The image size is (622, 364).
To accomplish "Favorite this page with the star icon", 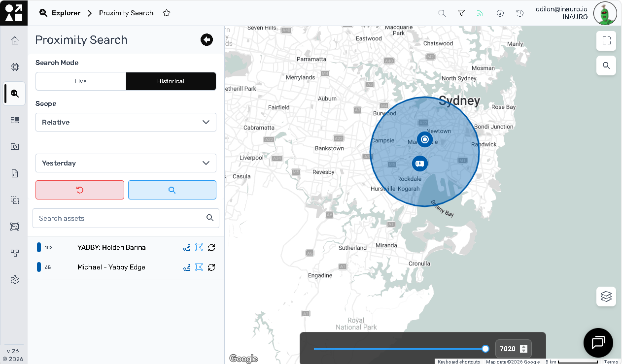I will 167,13.
